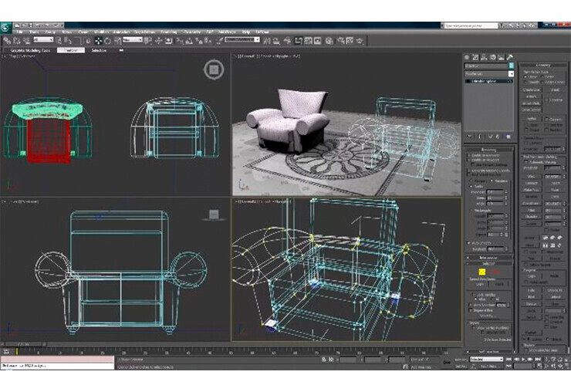Viewport: 571px width, 392px height.
Task: Click the Attach button in Geometry
Action: [x=532, y=96]
